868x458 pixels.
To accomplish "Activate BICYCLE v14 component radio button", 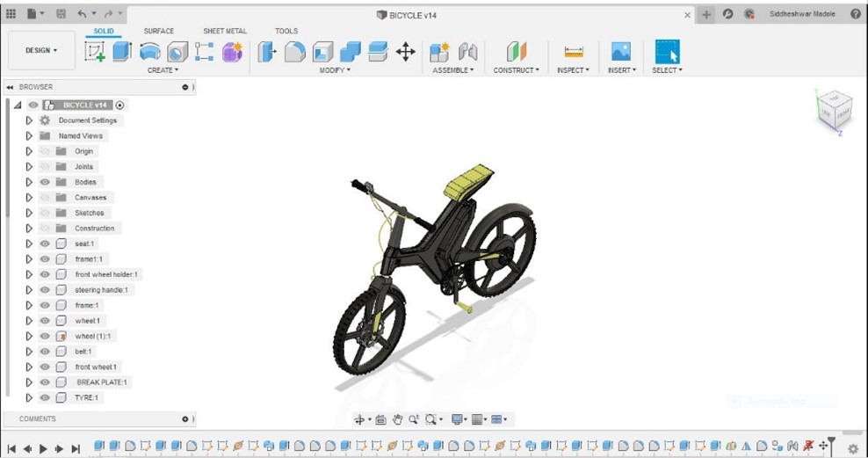I will pyautogui.click(x=120, y=105).
